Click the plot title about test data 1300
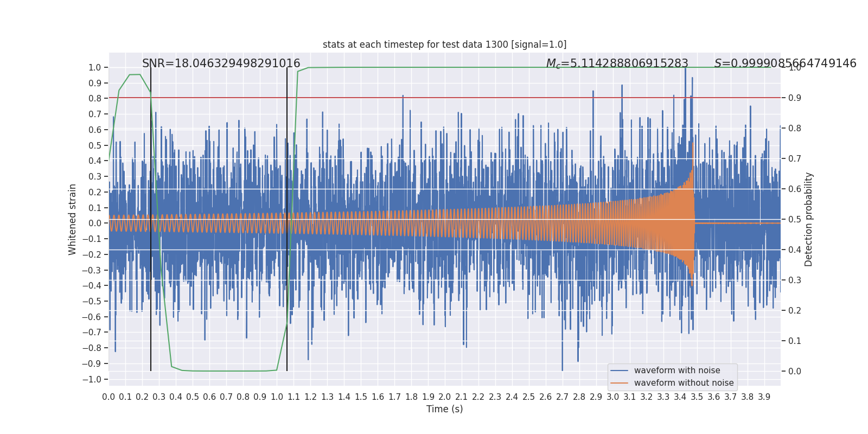The image size is (868, 434). pos(444,44)
